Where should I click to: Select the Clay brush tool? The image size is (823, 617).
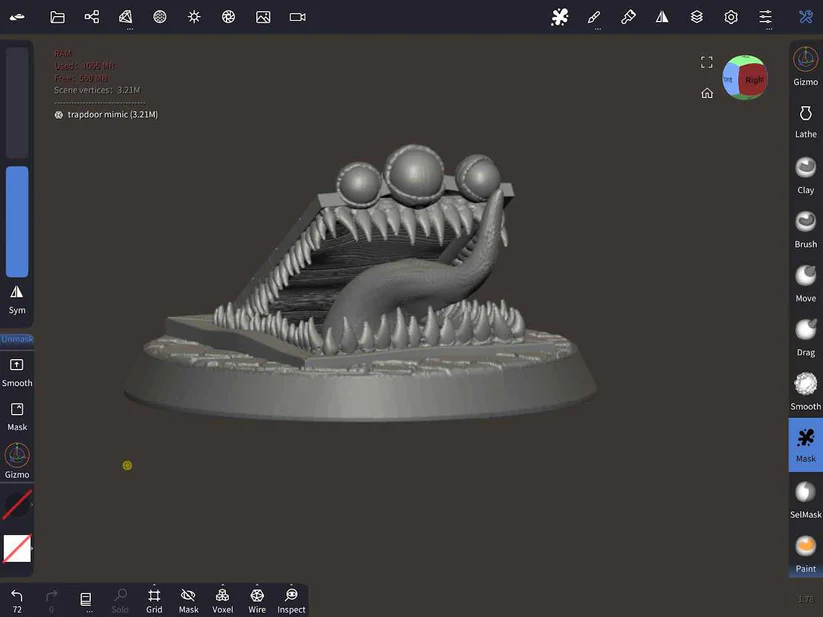806,176
